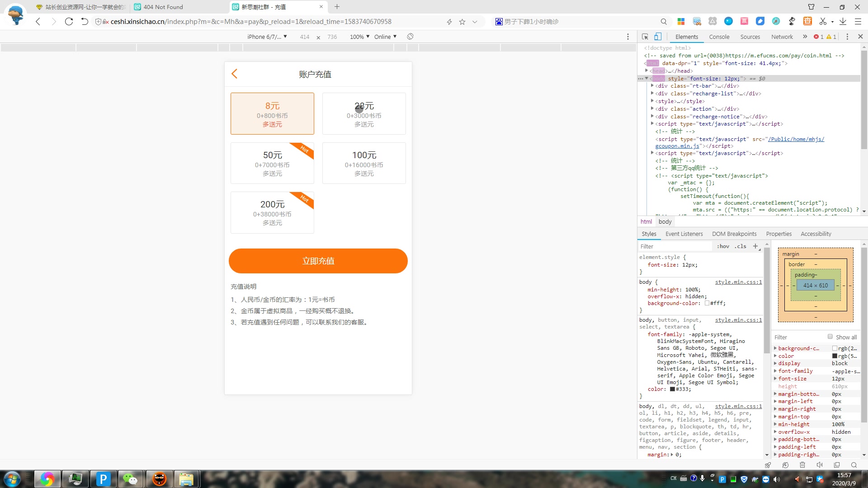
Task: Open a new browser tab
Action: click(x=337, y=7)
